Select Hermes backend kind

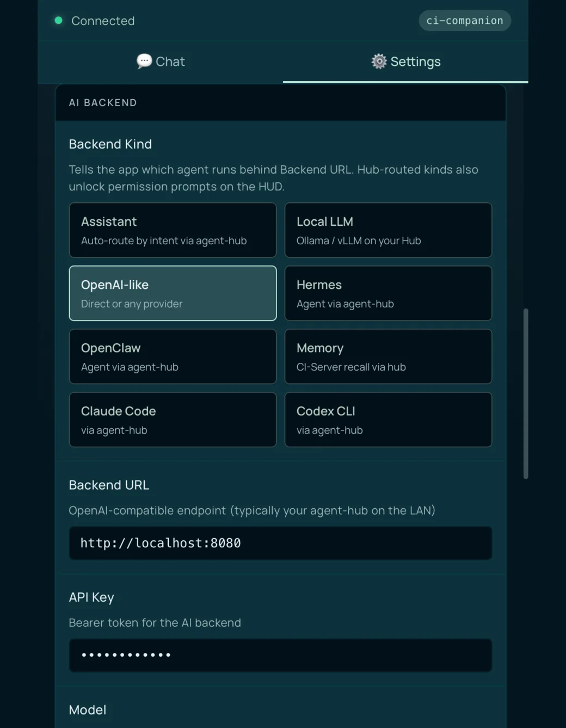[388, 293]
